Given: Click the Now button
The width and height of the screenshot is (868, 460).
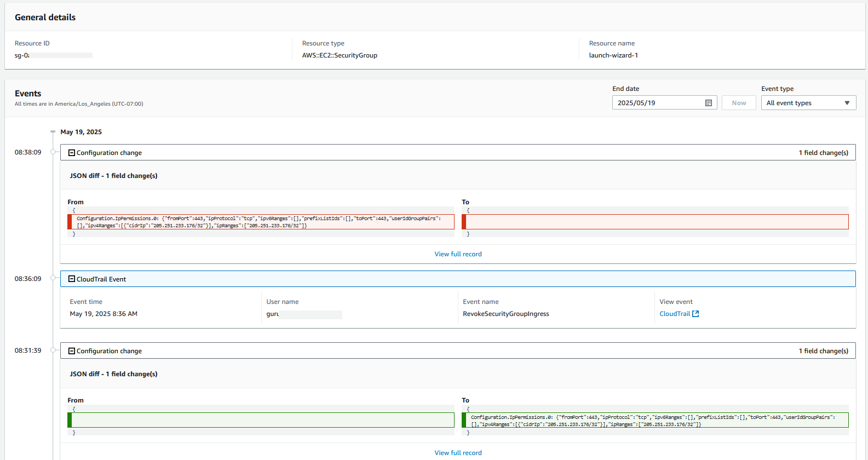Looking at the screenshot, I should (x=739, y=103).
